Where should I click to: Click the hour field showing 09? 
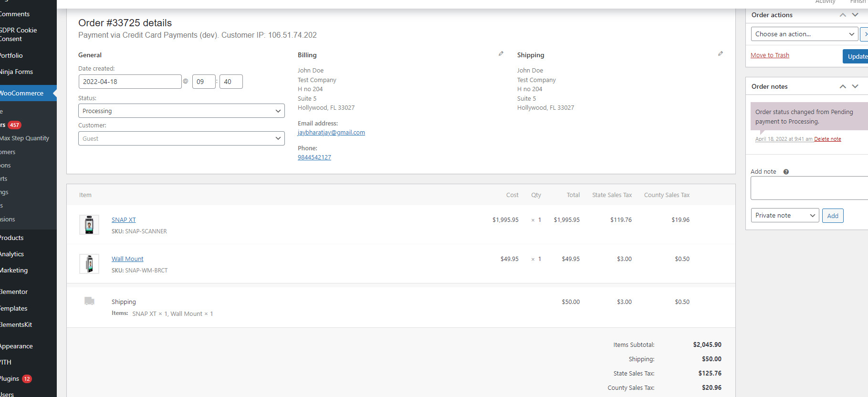(x=204, y=82)
